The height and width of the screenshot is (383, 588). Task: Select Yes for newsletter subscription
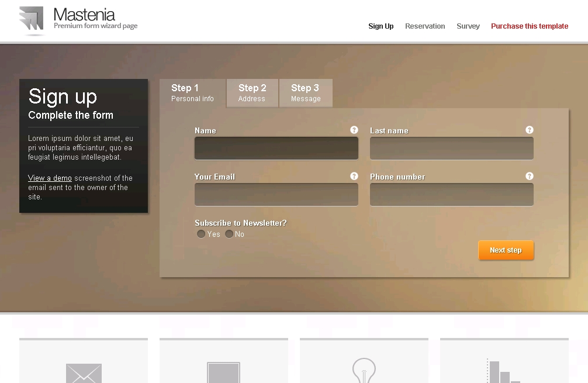[201, 234]
